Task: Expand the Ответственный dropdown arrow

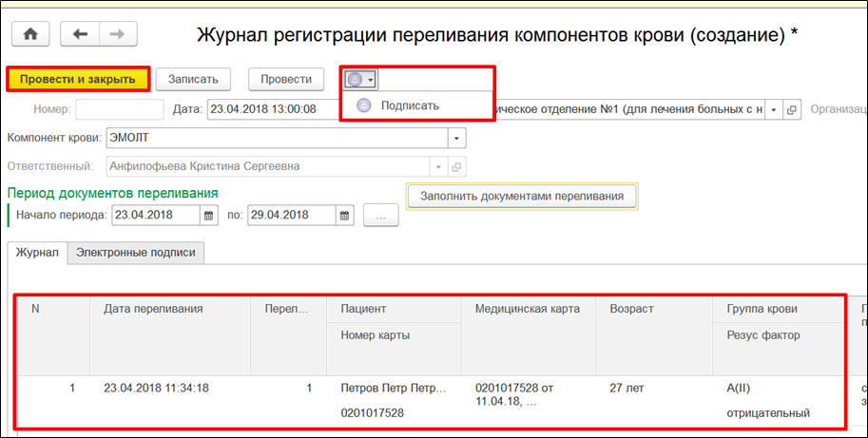Action: click(438, 166)
